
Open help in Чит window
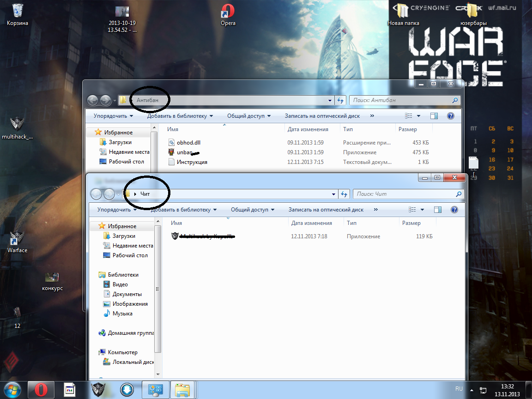pyautogui.click(x=454, y=210)
